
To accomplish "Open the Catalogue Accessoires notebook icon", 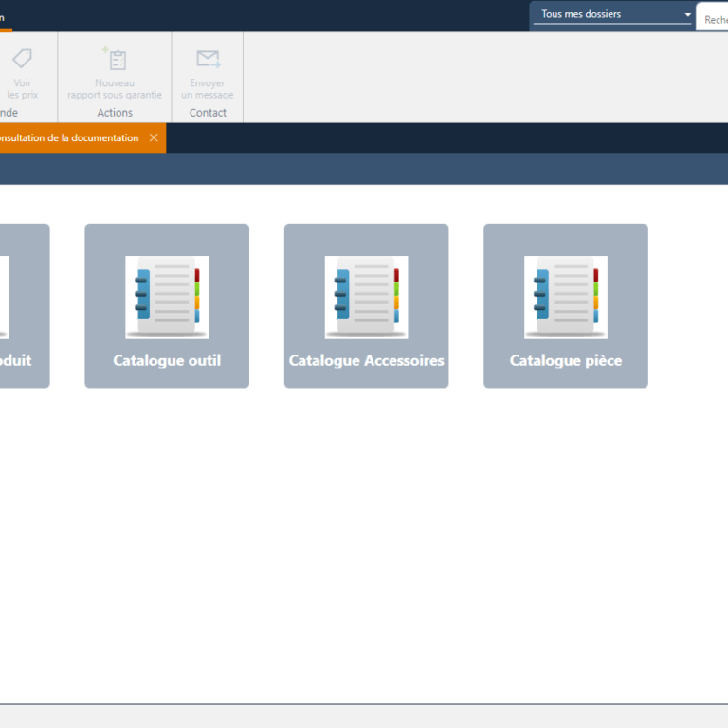I will click(x=366, y=297).
